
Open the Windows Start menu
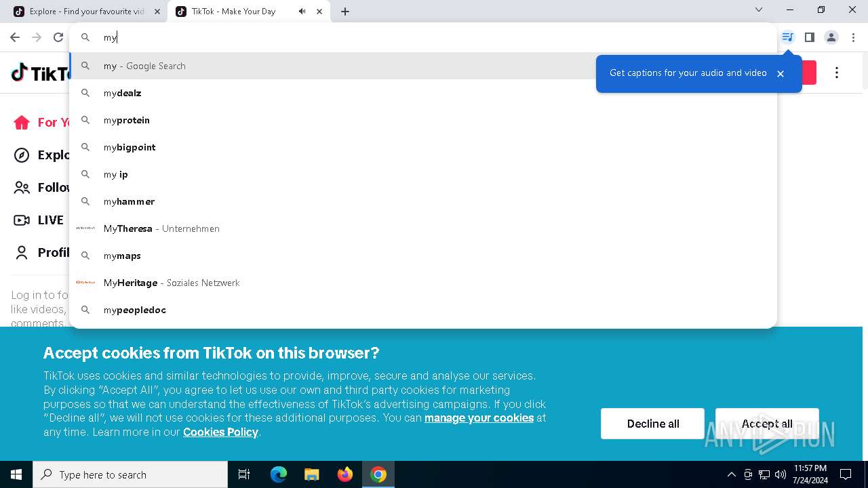click(x=16, y=474)
